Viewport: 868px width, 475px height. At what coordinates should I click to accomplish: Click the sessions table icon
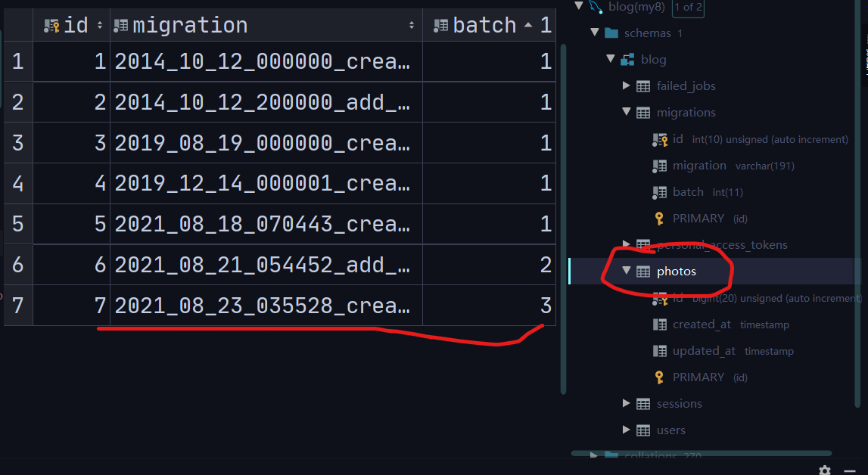(643, 404)
